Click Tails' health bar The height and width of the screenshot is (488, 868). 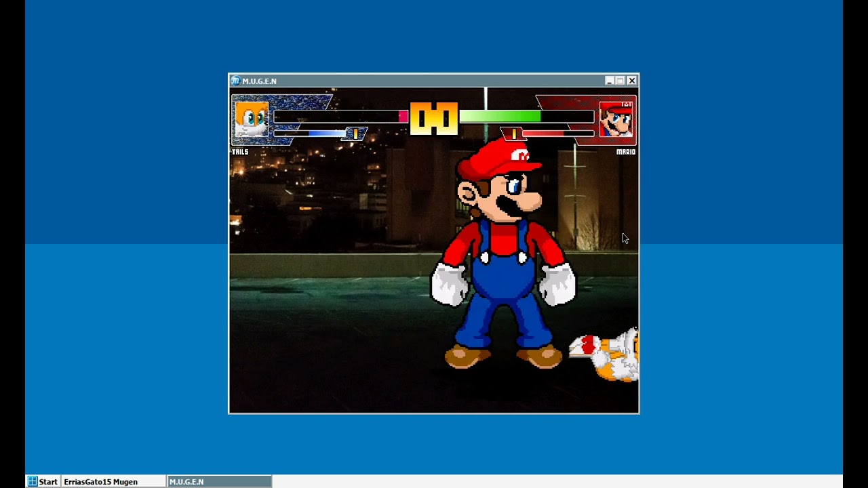340,117
